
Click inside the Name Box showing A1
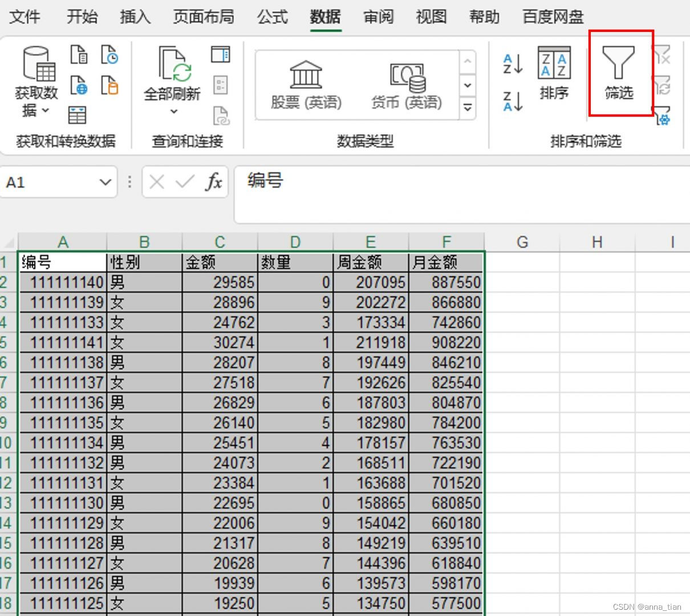[x=48, y=182]
